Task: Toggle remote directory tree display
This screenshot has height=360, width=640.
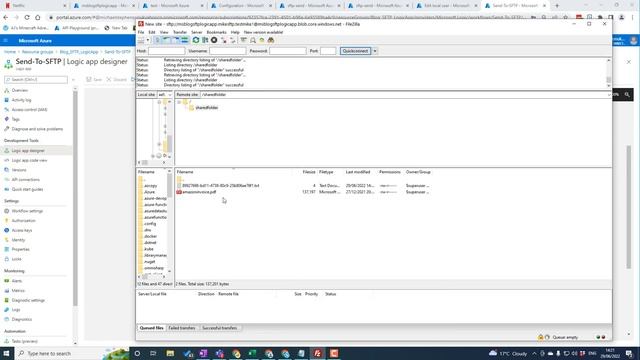Action: [x=176, y=40]
